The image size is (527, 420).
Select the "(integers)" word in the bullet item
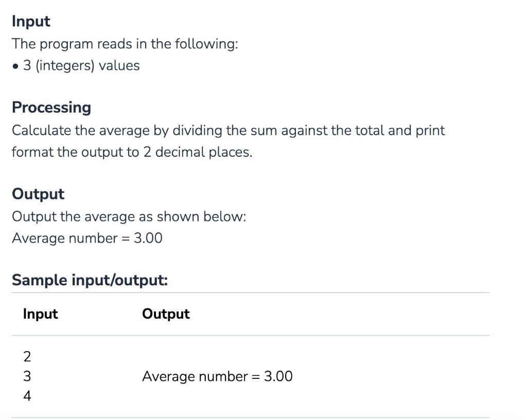click(65, 65)
